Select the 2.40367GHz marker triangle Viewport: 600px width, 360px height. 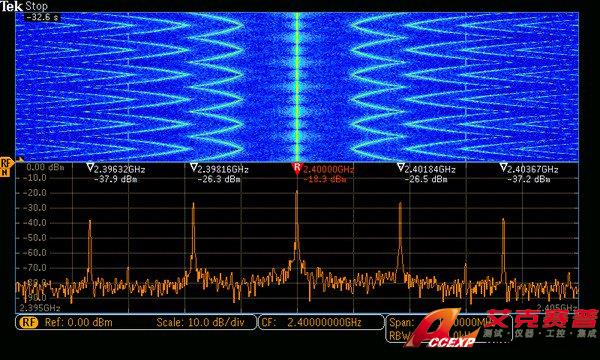pyautogui.click(x=504, y=167)
